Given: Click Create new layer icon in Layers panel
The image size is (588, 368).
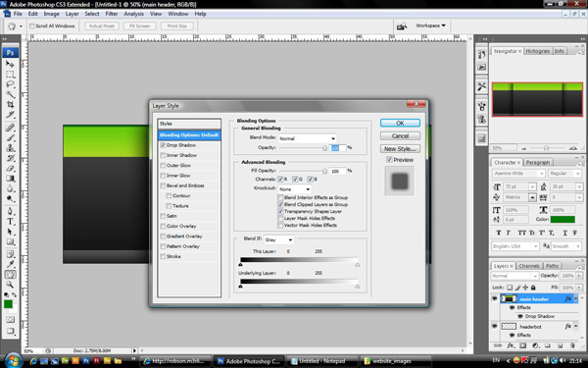Looking at the screenshot, I should (560, 345).
